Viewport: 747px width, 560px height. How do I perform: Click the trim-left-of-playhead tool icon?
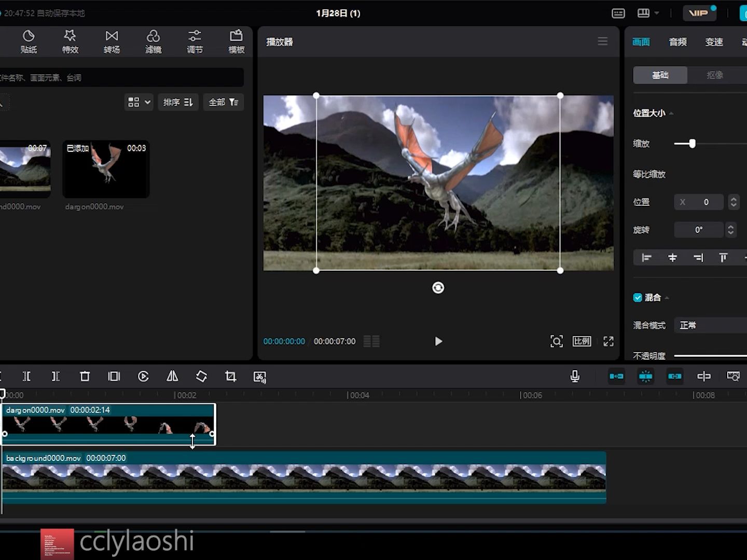[x=26, y=376]
